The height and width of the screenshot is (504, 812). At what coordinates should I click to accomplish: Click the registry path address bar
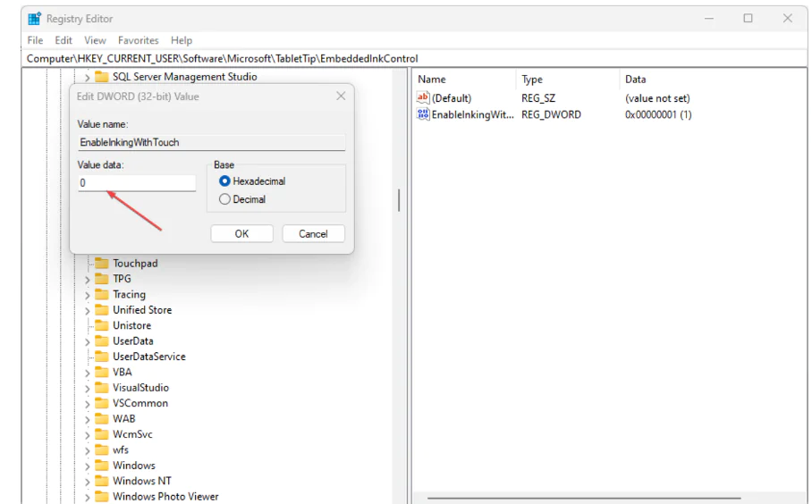click(x=414, y=58)
